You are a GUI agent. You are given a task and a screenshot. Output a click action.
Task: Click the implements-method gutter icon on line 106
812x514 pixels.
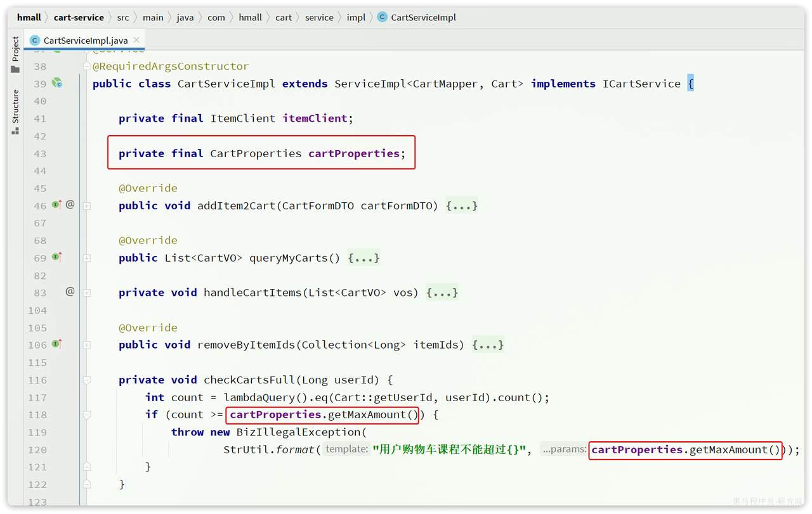tap(57, 344)
